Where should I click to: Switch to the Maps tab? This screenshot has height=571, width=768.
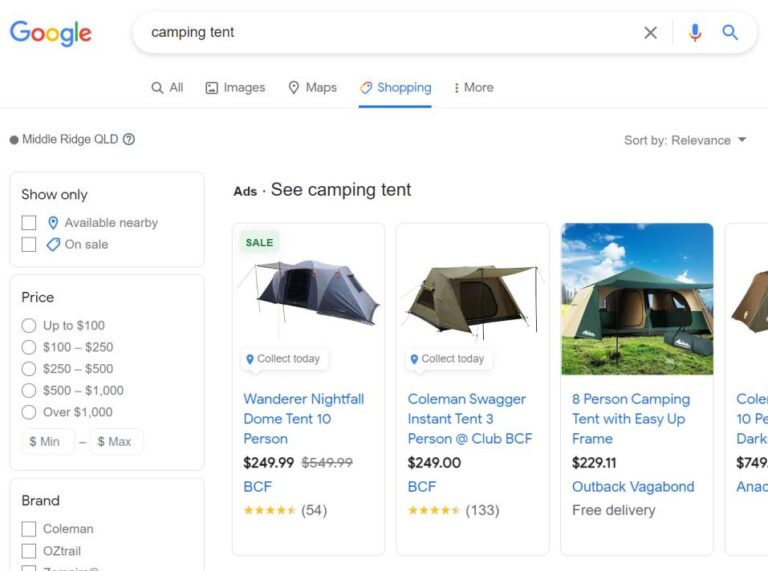(312, 88)
